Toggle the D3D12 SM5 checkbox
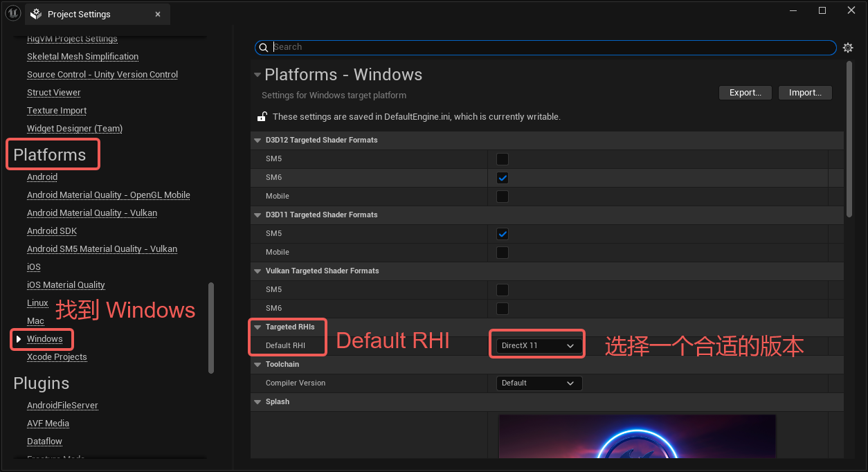The width and height of the screenshot is (868, 472). (x=503, y=158)
